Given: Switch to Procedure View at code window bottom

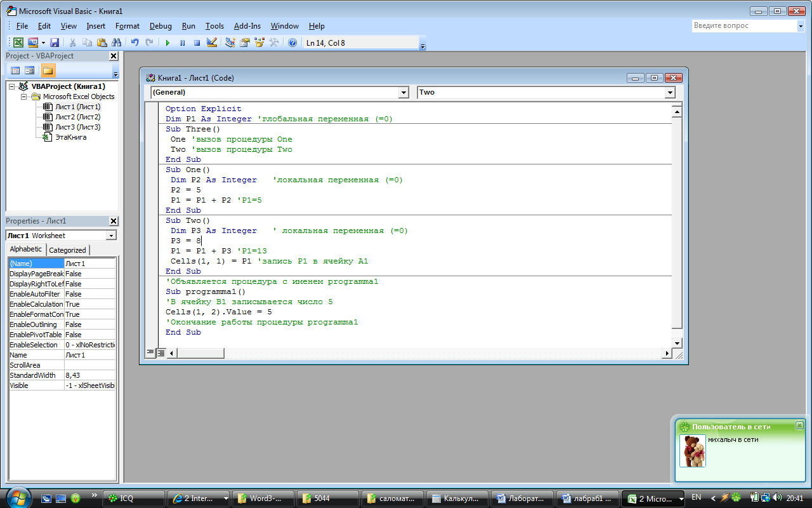Looking at the screenshot, I should click(x=151, y=352).
